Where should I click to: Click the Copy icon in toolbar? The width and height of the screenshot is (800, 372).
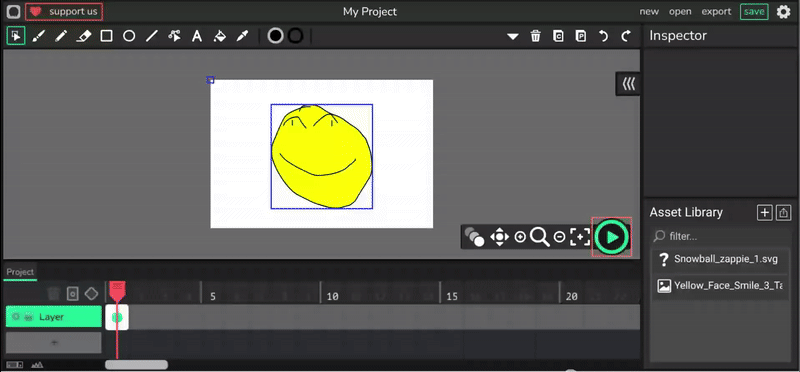coord(558,36)
